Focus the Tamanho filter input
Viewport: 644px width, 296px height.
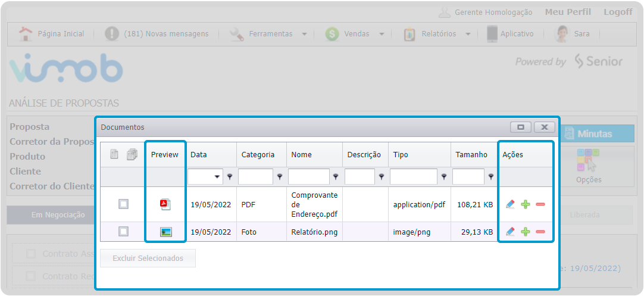pyautogui.click(x=468, y=177)
